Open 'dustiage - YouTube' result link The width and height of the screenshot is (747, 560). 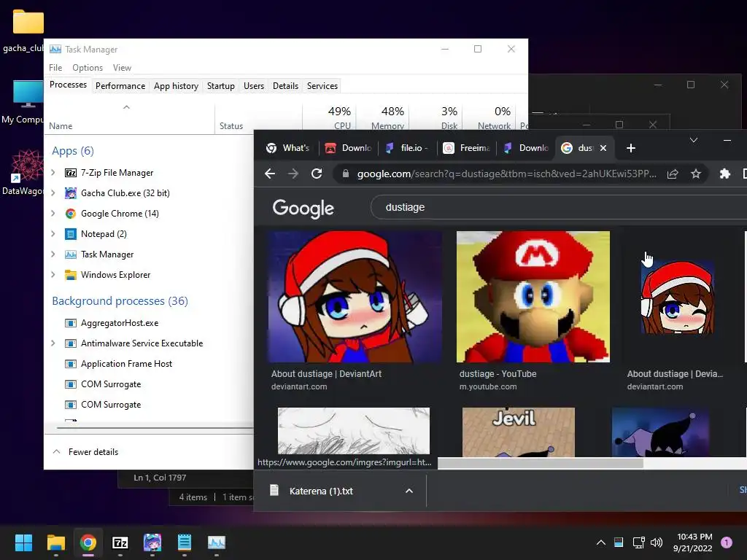[498, 374]
